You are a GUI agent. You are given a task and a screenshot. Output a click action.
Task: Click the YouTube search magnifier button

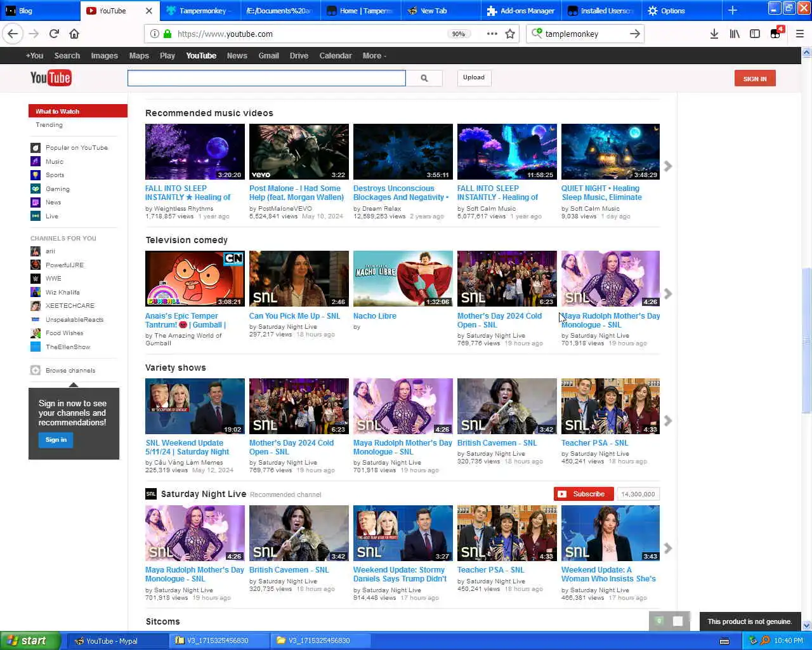tap(424, 78)
